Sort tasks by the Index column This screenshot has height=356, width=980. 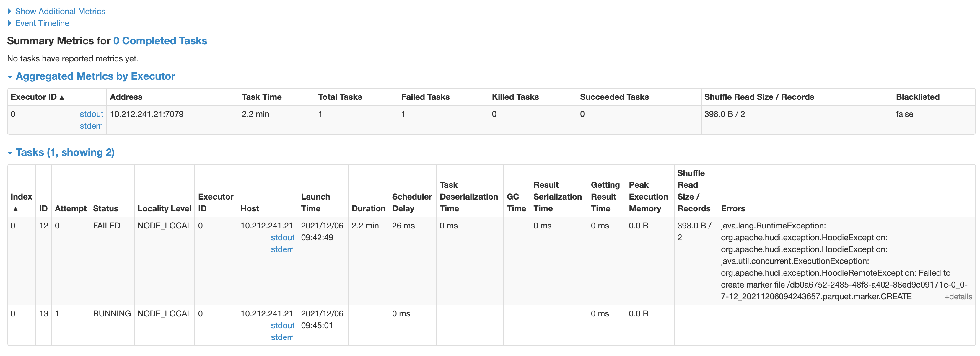(x=21, y=197)
